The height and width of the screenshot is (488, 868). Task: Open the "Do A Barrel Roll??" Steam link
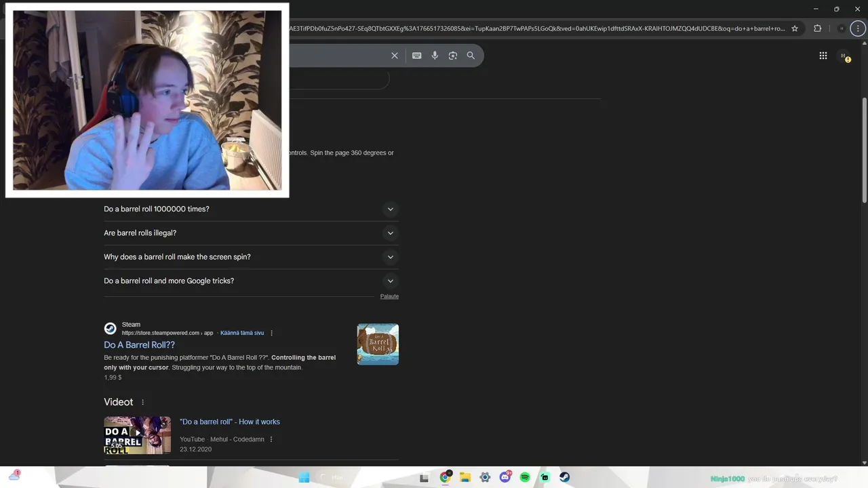(139, 345)
